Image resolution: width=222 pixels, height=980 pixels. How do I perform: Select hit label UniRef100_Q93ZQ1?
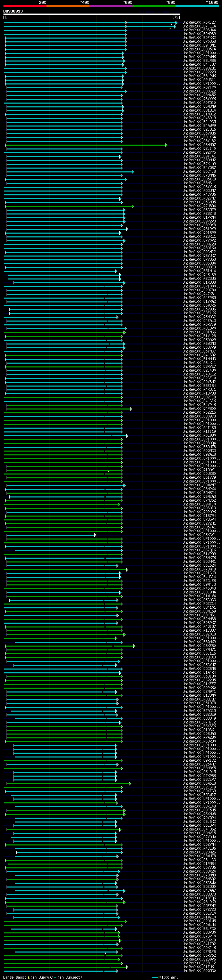(x=199, y=68)
